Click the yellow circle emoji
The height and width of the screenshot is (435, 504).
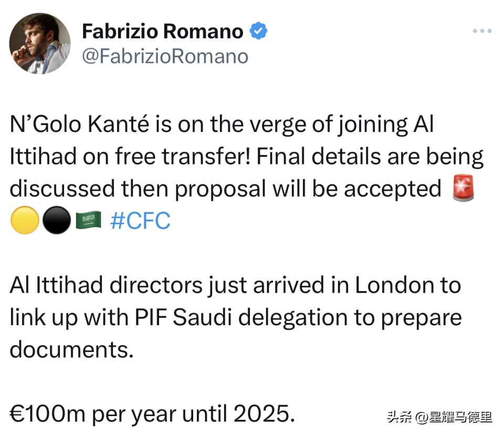[25, 221]
